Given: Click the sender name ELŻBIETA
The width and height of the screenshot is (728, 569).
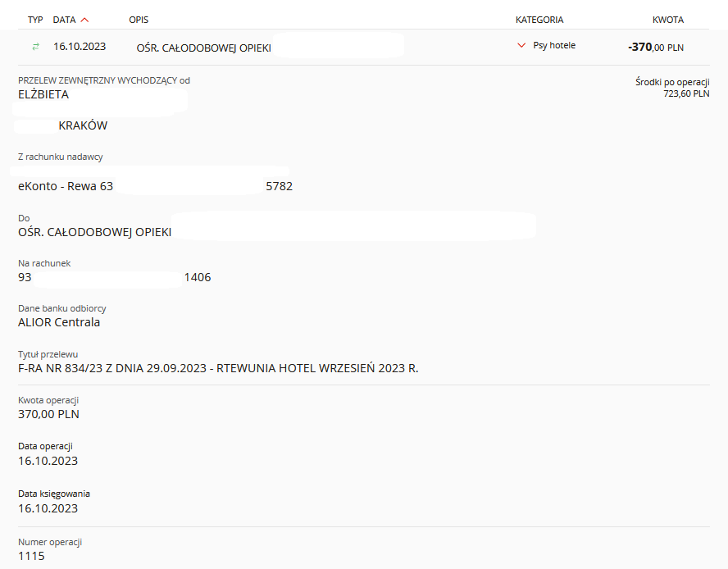Looking at the screenshot, I should pos(43,94).
